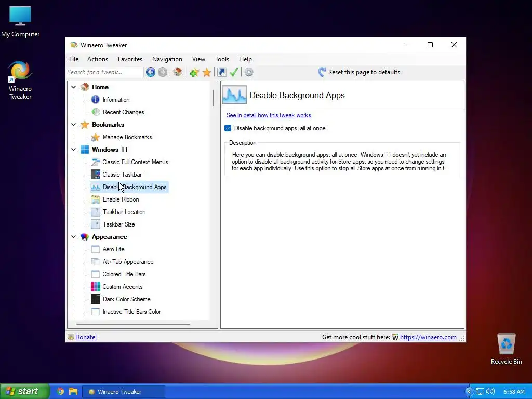
Task: Collapse the Appearance tree section
Action: pos(73,237)
